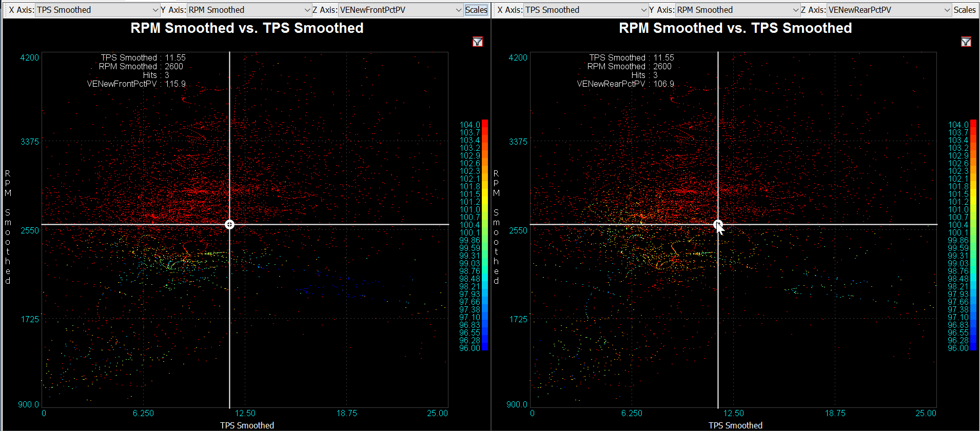Click the right chart title text
Screen dimensions: 980x431
[735, 28]
